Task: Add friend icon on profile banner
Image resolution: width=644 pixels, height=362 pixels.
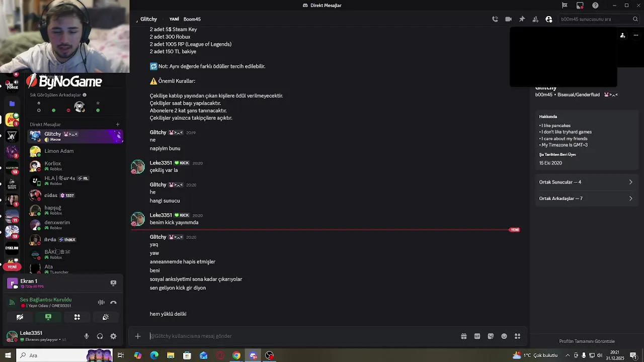Action: pos(623,35)
